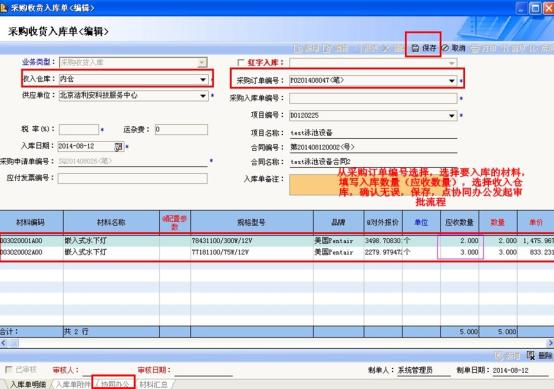Click the 单价 column header
The image size is (554, 389).
536,222
